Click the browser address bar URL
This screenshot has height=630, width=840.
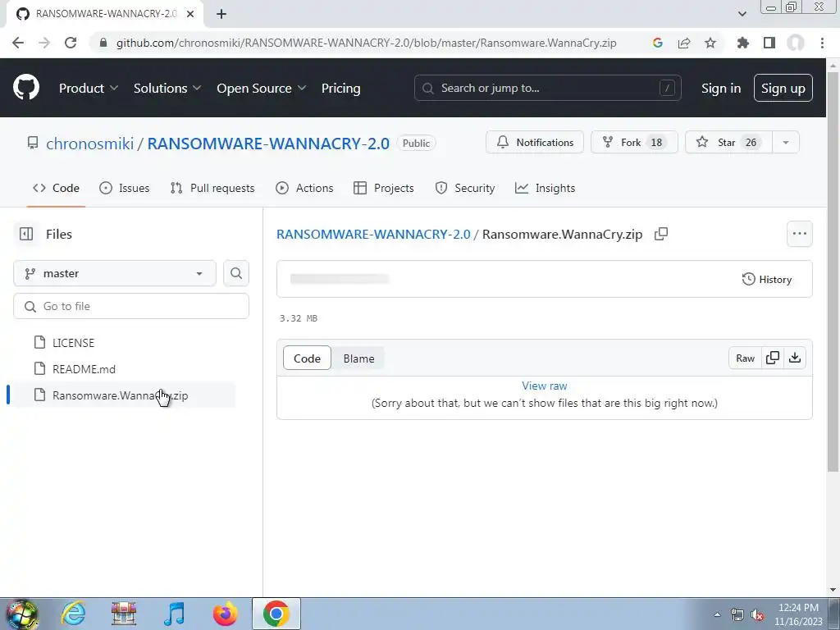(367, 43)
